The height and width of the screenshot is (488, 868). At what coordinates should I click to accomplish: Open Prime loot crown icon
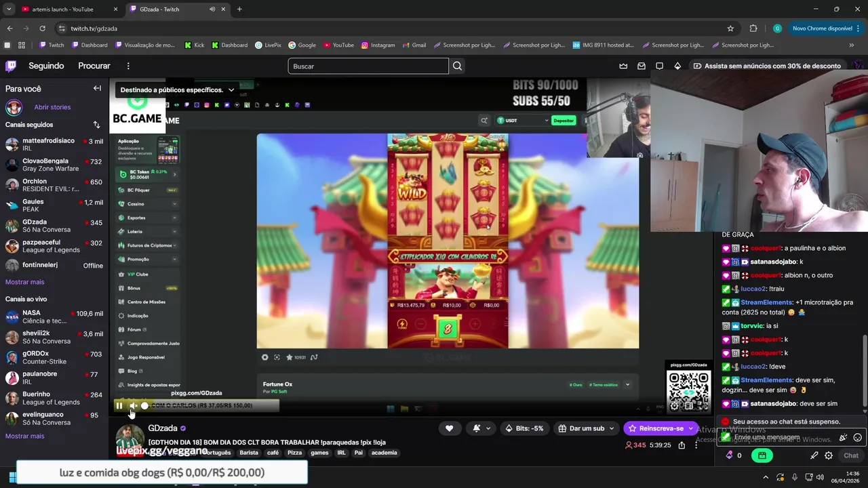(x=623, y=66)
